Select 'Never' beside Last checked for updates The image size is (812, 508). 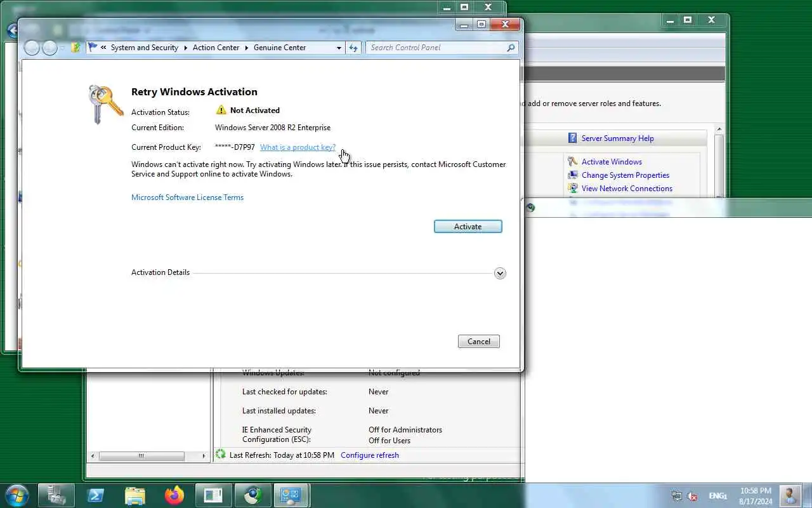pos(378,392)
